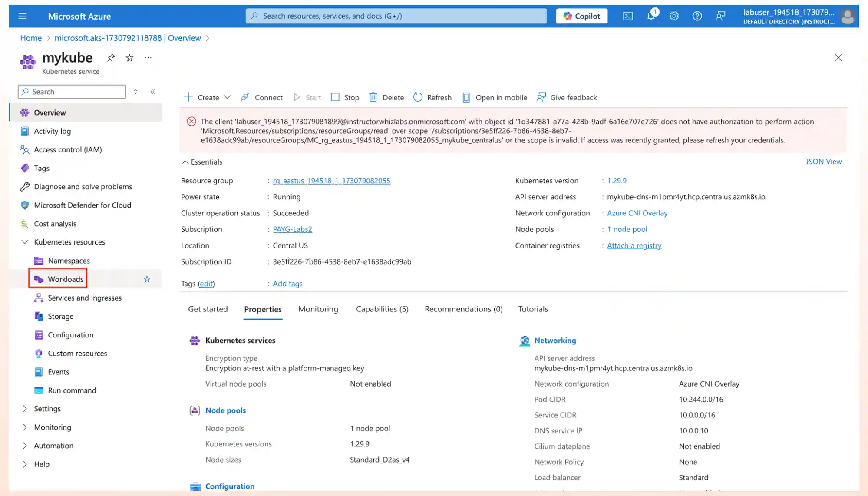
Task: Click the Search input field
Action: click(72, 91)
